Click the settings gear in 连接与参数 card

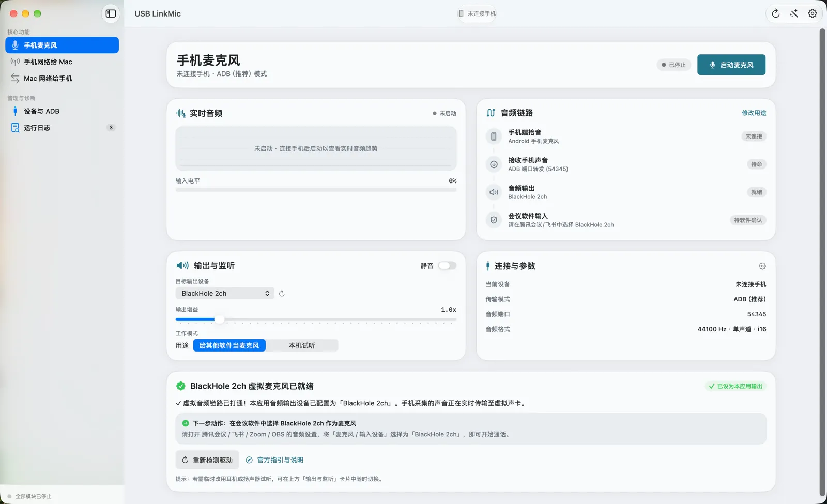[x=762, y=266]
